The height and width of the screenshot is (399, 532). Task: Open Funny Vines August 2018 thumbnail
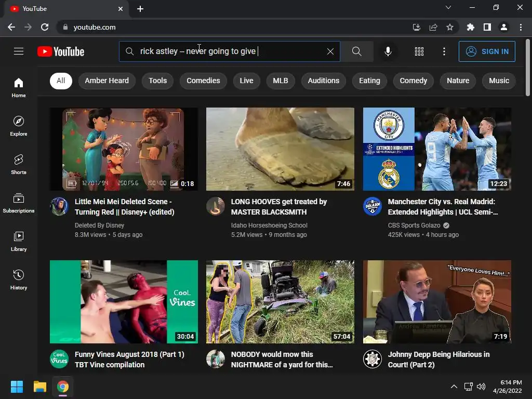(124, 302)
